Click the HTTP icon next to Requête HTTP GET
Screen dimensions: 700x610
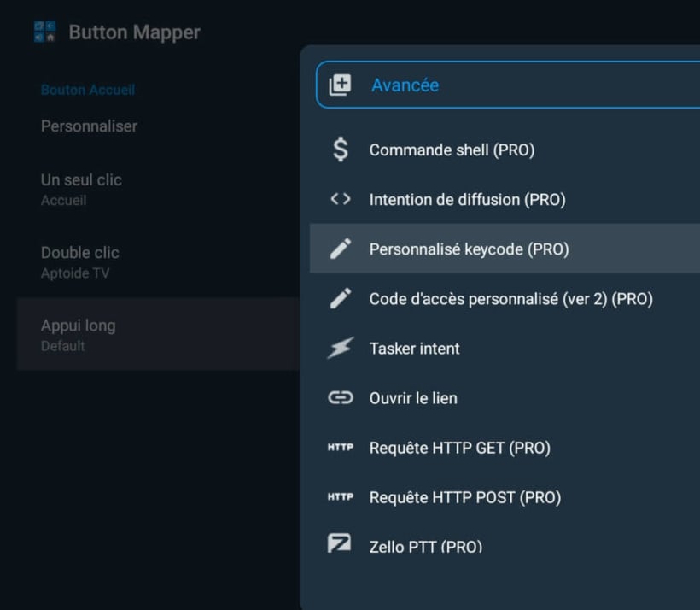pos(341,447)
